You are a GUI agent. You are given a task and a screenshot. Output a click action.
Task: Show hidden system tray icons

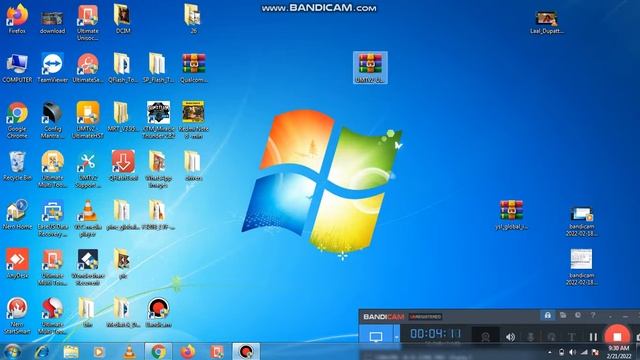pos(550,352)
